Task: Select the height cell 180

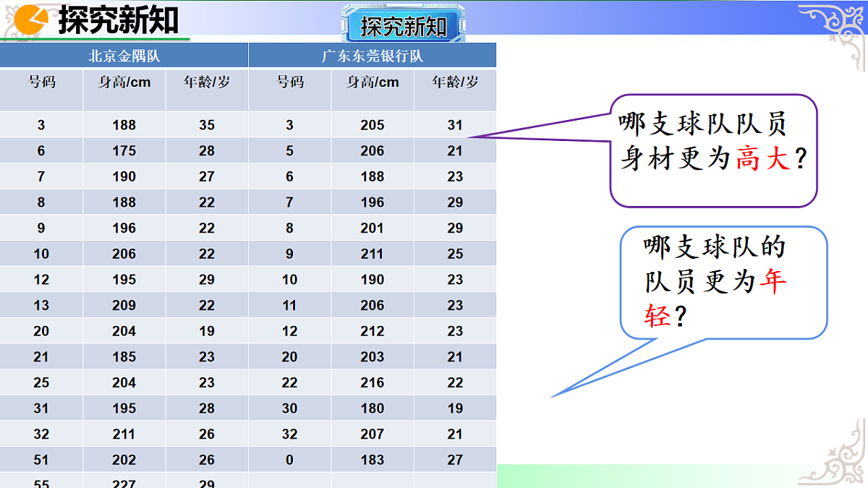Action: click(x=373, y=408)
